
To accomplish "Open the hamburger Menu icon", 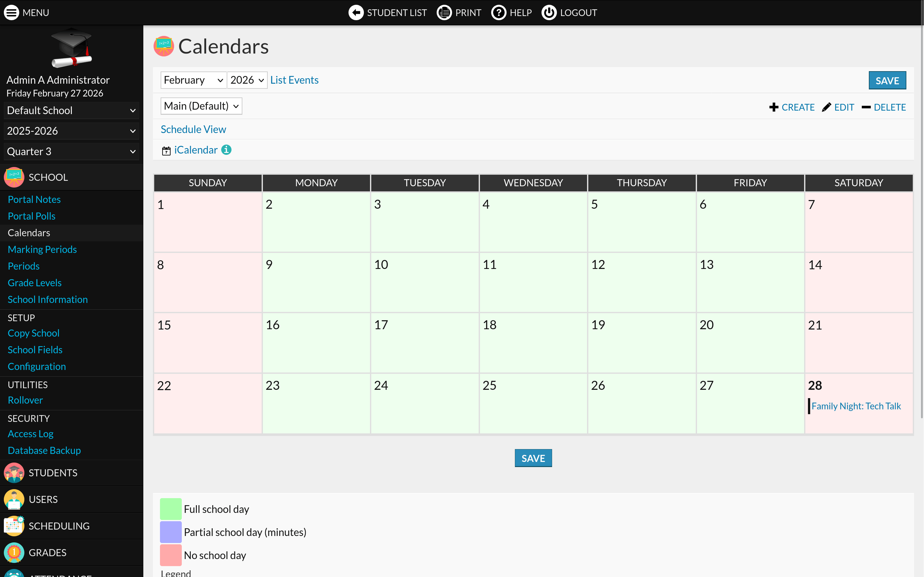I will pos(12,13).
